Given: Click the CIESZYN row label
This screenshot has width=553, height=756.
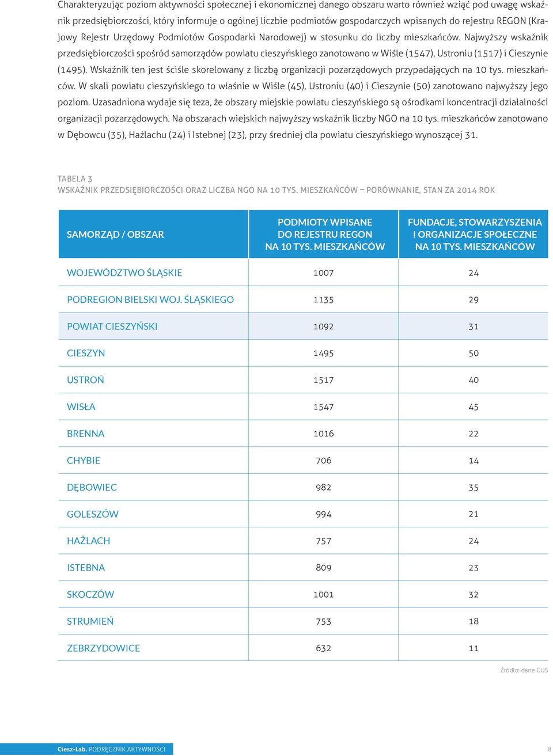Looking at the screenshot, I should 86,354.
